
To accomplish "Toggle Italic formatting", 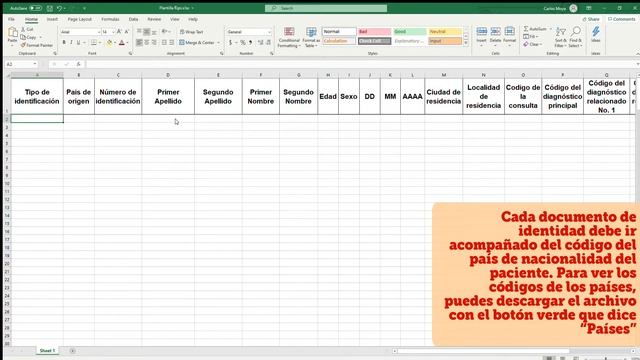I will pyautogui.click(x=71, y=42).
